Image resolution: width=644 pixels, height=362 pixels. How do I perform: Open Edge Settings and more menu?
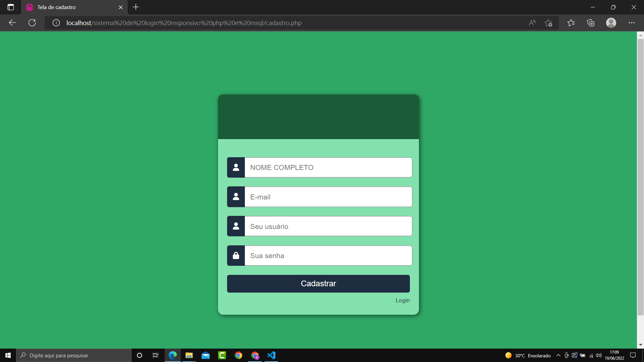632,23
